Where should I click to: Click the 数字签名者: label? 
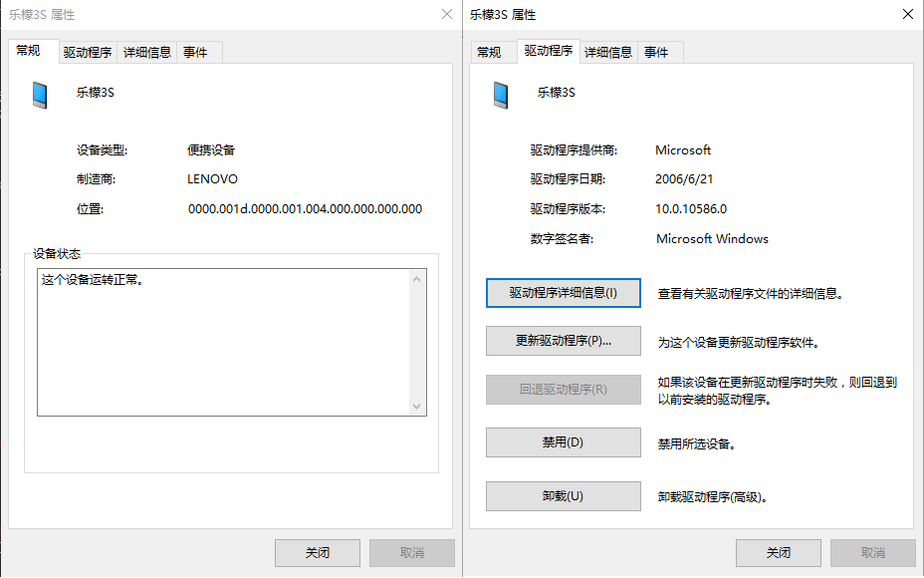[x=563, y=239]
